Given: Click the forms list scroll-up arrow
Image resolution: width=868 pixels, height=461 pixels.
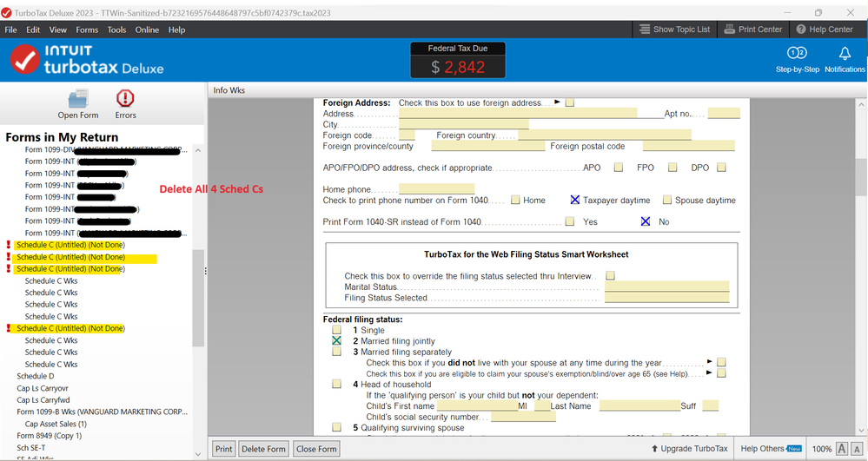Looking at the screenshot, I should 198,150.
